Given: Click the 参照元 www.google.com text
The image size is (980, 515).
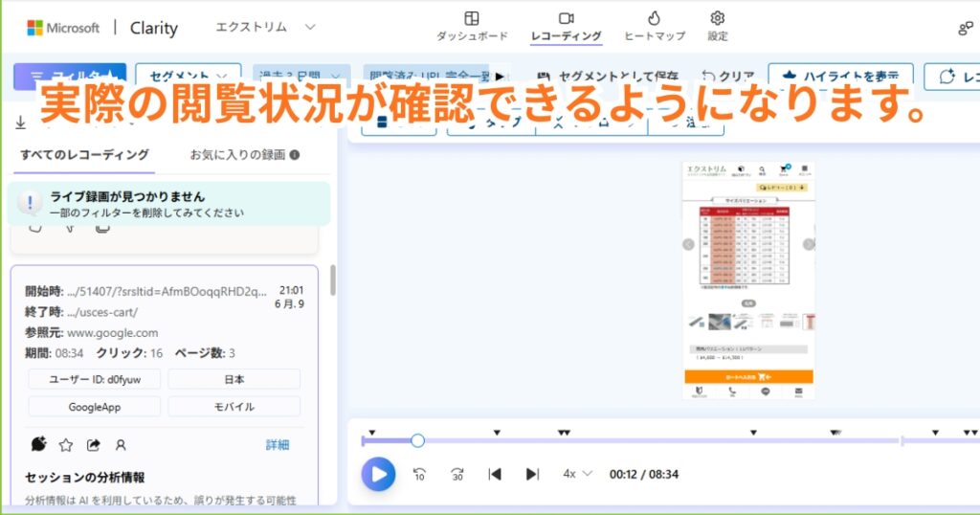Looking at the screenshot, I should tap(113, 332).
